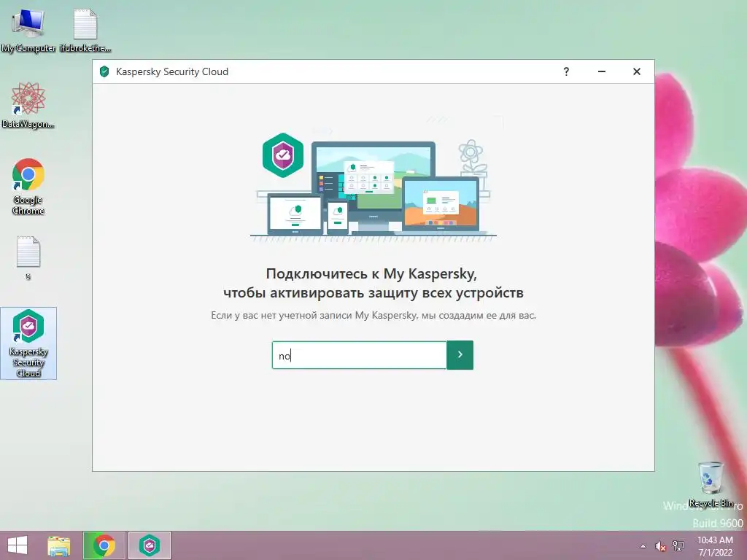Select DataWagon desktop shortcut
Viewport: 747px width, 560px height.
pyautogui.click(x=28, y=105)
